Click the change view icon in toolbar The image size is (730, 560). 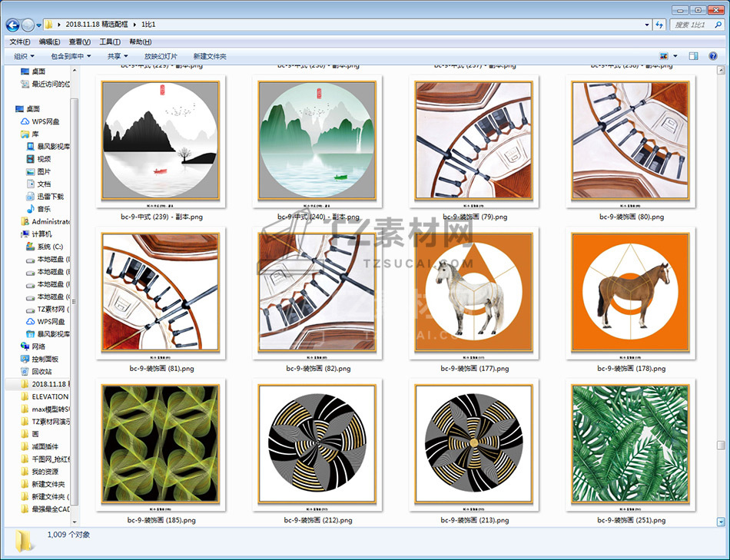[664, 56]
